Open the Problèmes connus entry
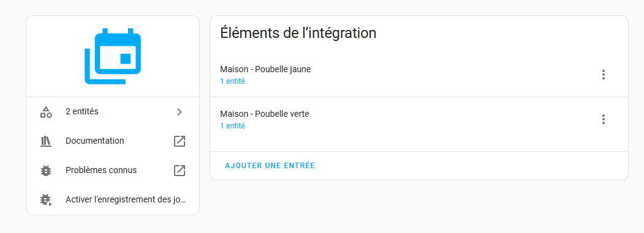The width and height of the screenshot is (644, 233). pos(113,171)
